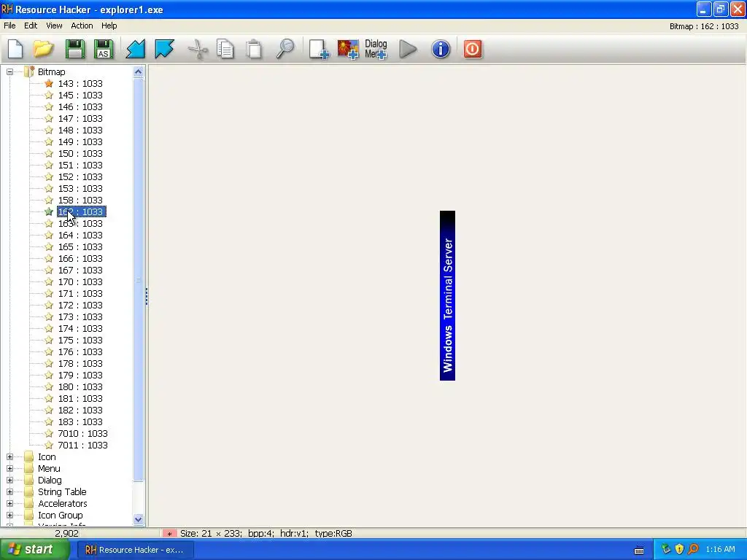The image size is (747, 560).
Task: Select bitmap resource 164 : 1033
Action: [x=80, y=236]
